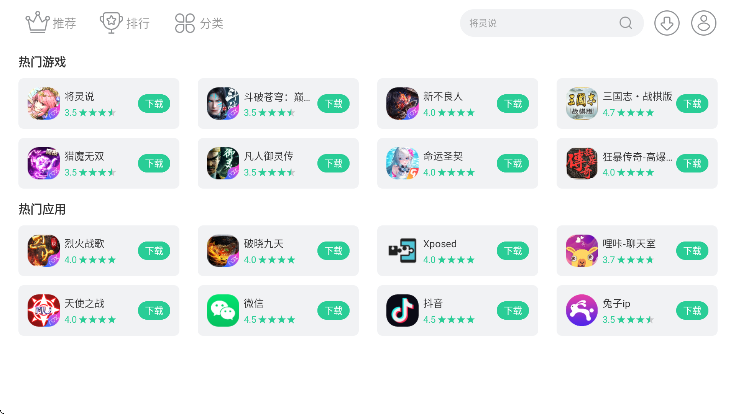Open the user profile icon
The height and width of the screenshot is (414, 736).
704,23
